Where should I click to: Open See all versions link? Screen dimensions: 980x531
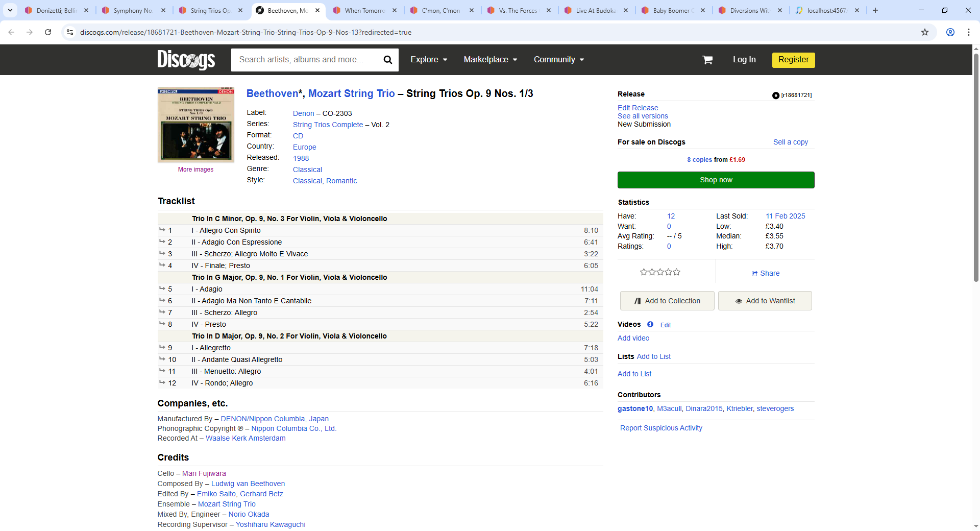643,116
